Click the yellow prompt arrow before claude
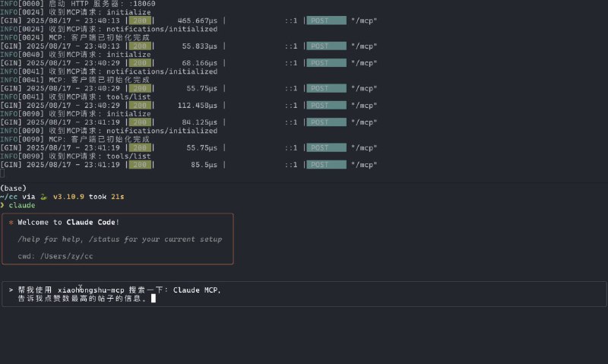Viewport: 608px width, 364px height. click(2, 205)
